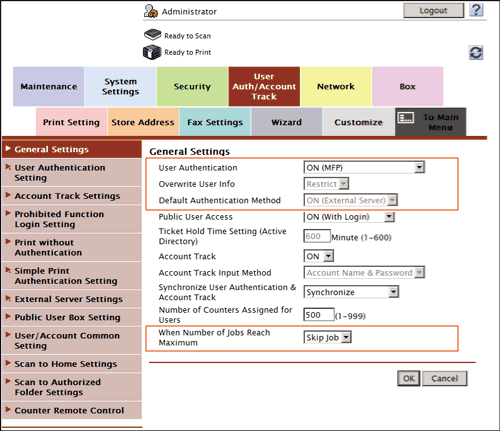Open the Synchronize dropdown

point(351,292)
